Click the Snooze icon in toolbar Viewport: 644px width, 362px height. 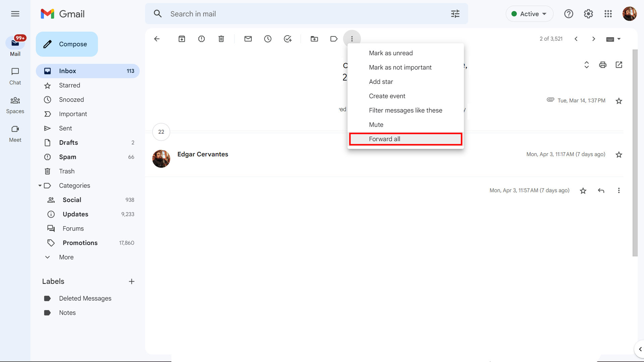coord(268,39)
